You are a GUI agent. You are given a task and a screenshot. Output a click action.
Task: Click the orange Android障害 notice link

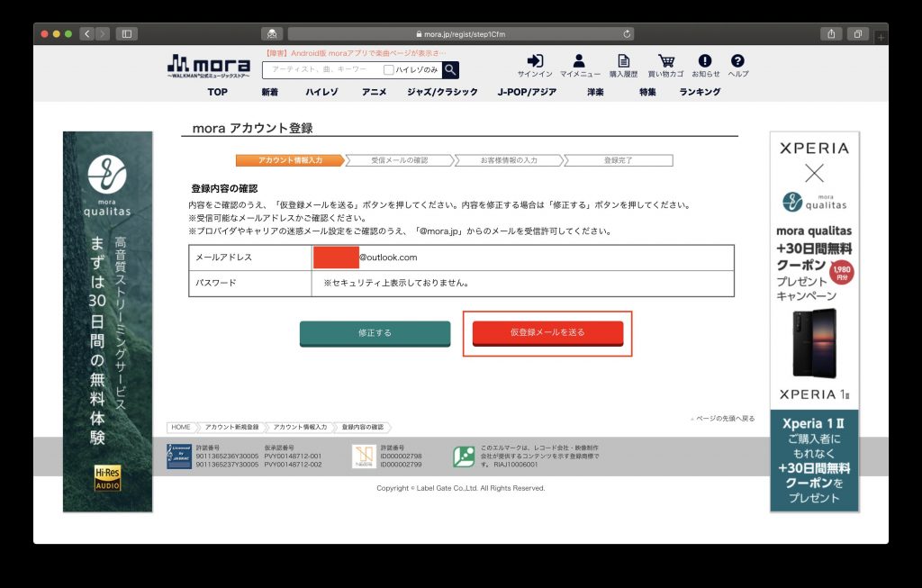pyautogui.click(x=355, y=53)
